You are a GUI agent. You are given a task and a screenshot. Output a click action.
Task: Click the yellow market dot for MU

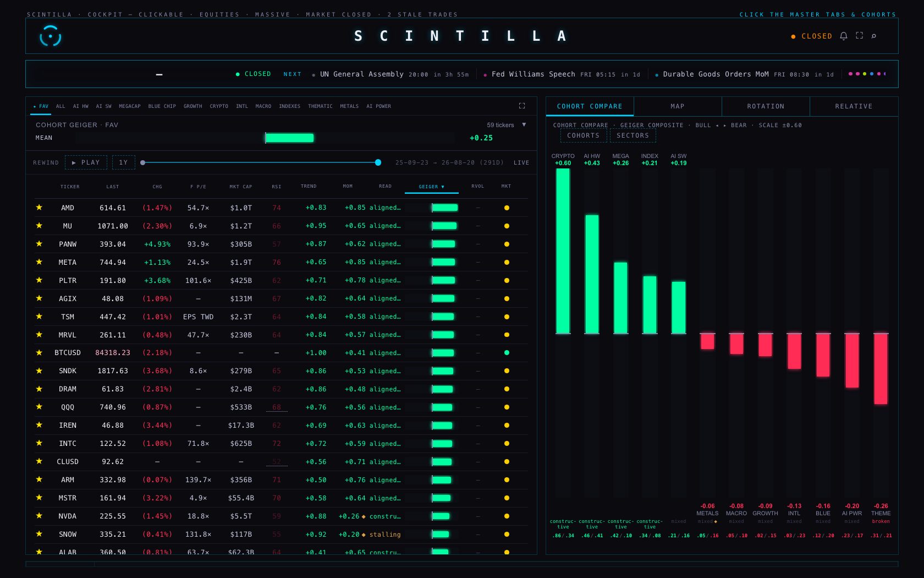507,226
